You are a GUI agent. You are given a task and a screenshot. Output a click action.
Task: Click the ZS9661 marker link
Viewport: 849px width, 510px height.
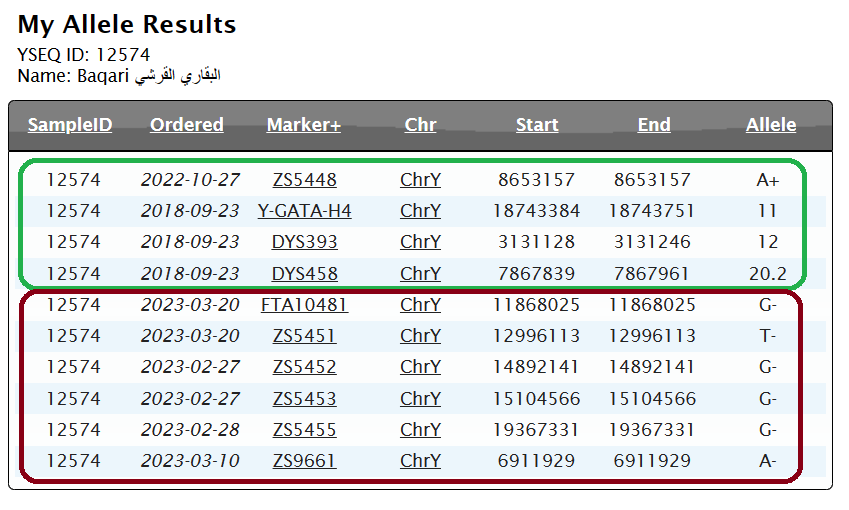point(304,461)
